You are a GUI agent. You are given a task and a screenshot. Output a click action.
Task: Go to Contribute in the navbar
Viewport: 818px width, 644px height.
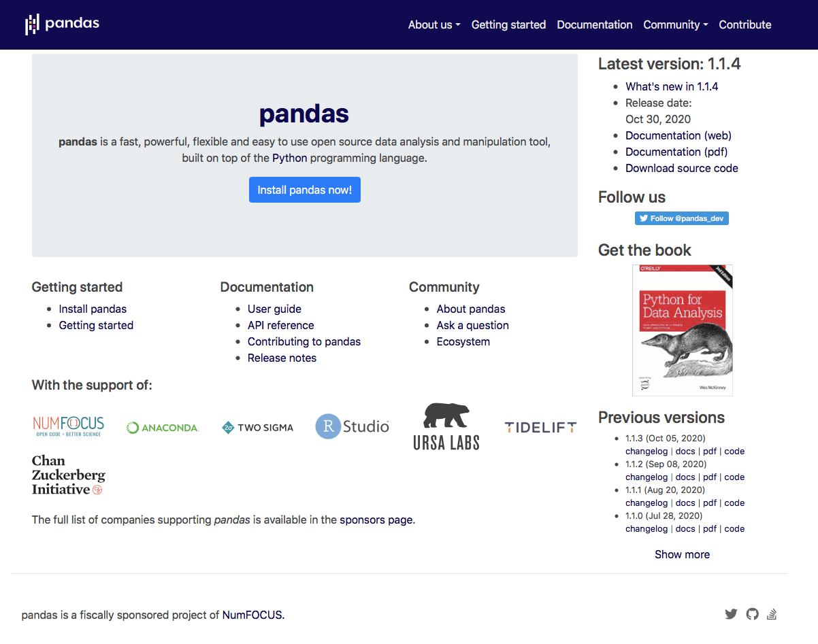pyautogui.click(x=745, y=24)
